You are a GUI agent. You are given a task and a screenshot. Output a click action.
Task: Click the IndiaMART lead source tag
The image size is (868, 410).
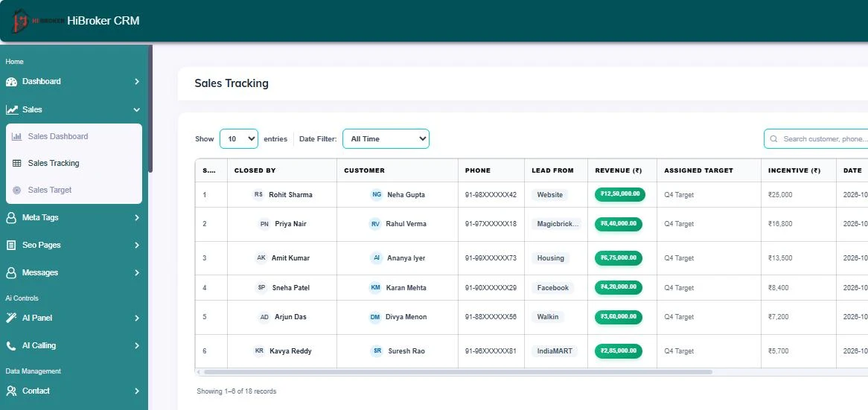pyautogui.click(x=555, y=350)
